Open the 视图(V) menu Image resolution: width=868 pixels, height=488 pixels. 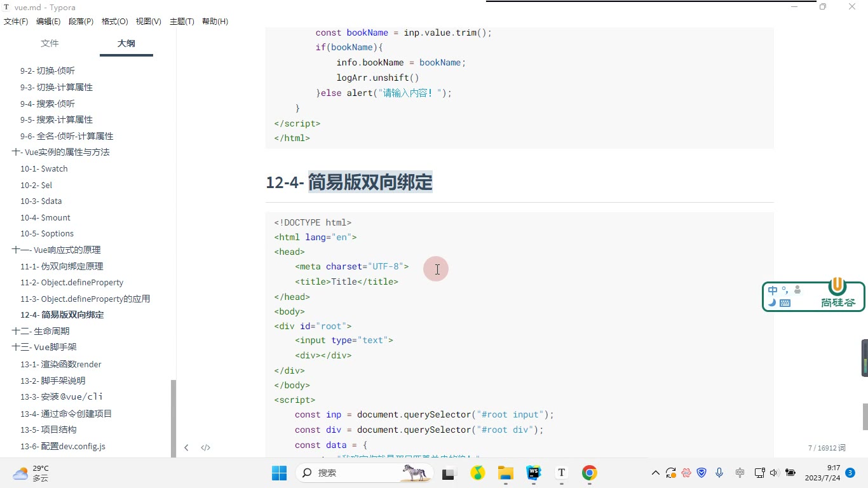tap(148, 22)
